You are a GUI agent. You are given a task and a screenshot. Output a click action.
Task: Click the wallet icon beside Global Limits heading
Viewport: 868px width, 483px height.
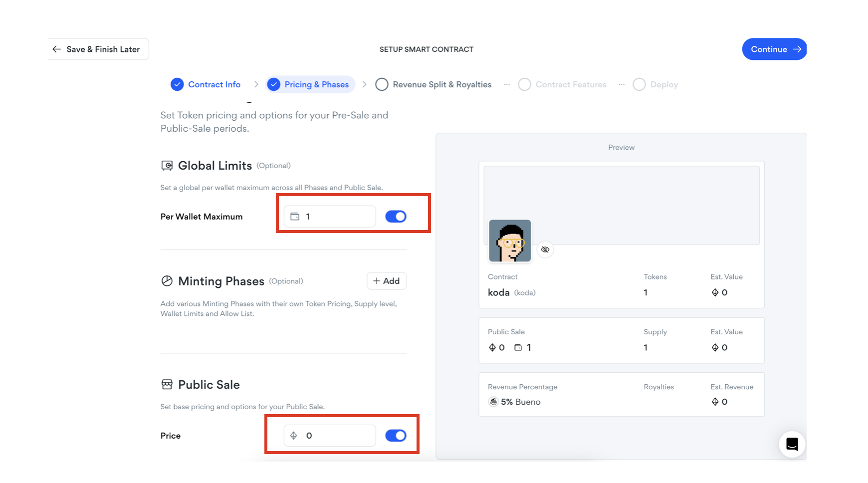click(x=167, y=165)
